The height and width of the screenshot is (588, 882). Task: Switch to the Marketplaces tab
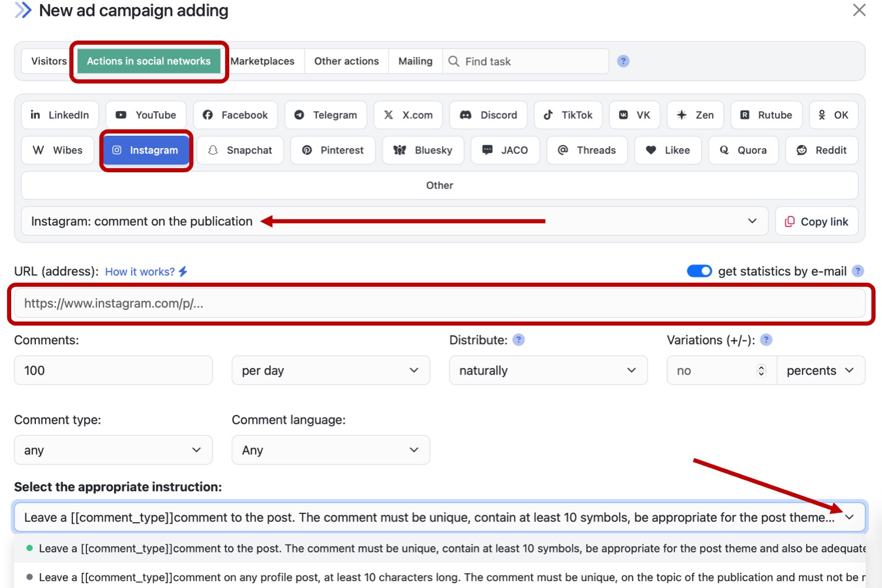pos(262,61)
